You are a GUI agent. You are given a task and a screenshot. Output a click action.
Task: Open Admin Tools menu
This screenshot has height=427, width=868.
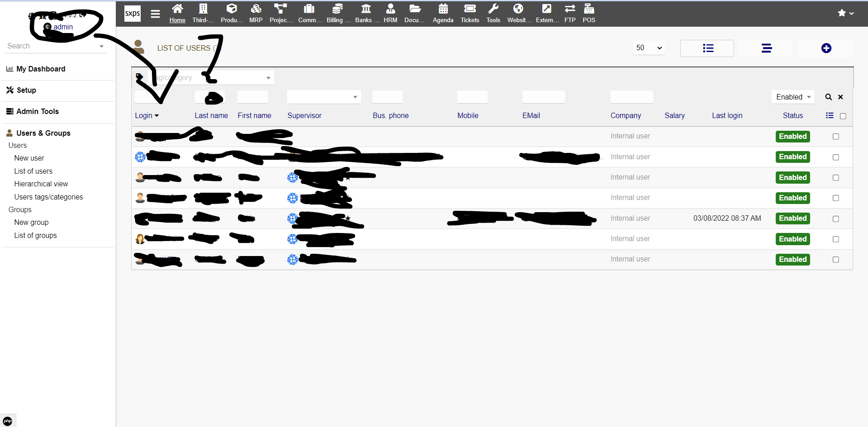tap(38, 111)
